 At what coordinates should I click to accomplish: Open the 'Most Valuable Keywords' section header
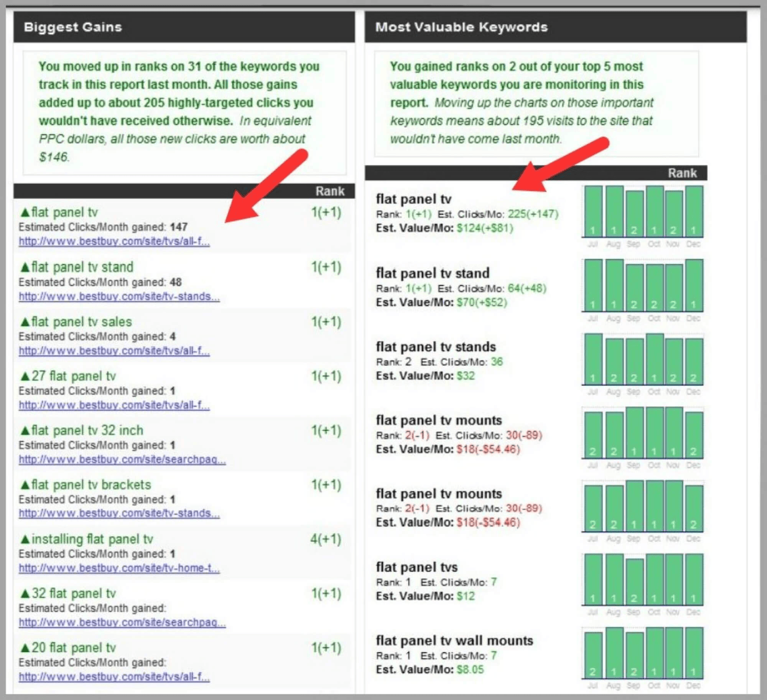click(461, 27)
